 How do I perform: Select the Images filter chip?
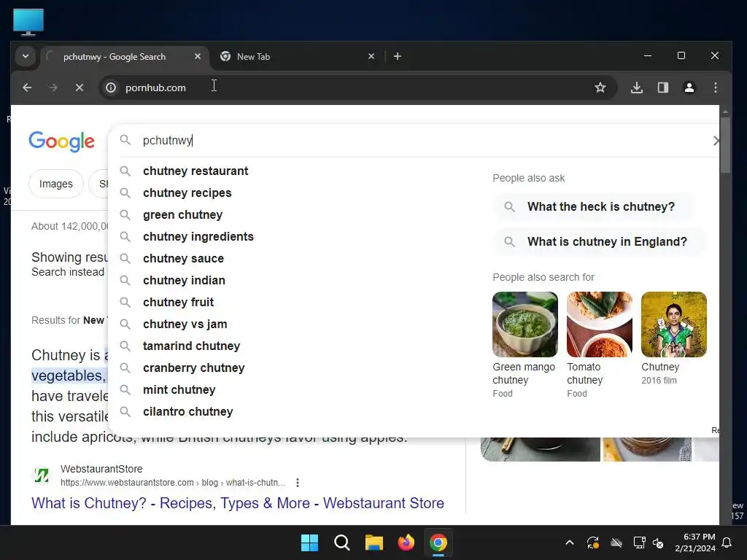pyautogui.click(x=56, y=184)
